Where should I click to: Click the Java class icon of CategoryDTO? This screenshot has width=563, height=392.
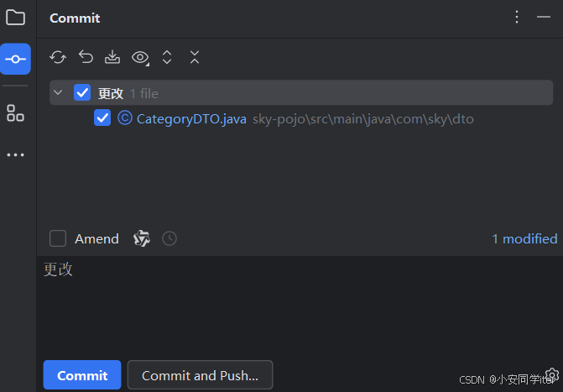coord(125,118)
